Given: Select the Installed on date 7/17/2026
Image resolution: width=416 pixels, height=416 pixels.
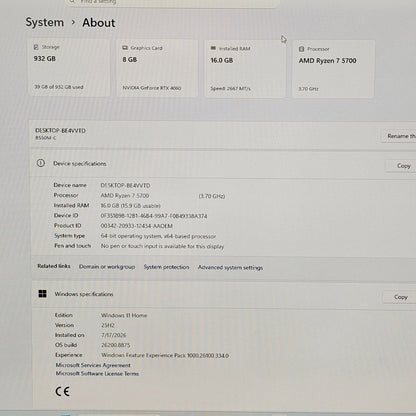Looking at the screenshot, I should [x=114, y=335].
